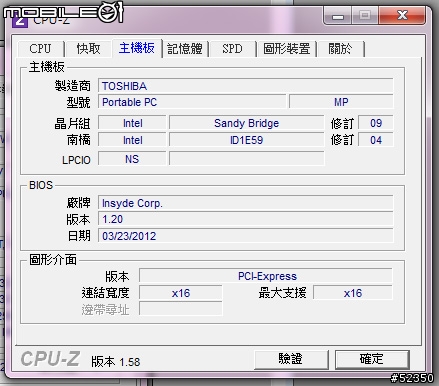Click the 驗證 validate button
The width and height of the screenshot is (439, 386).
click(x=291, y=359)
